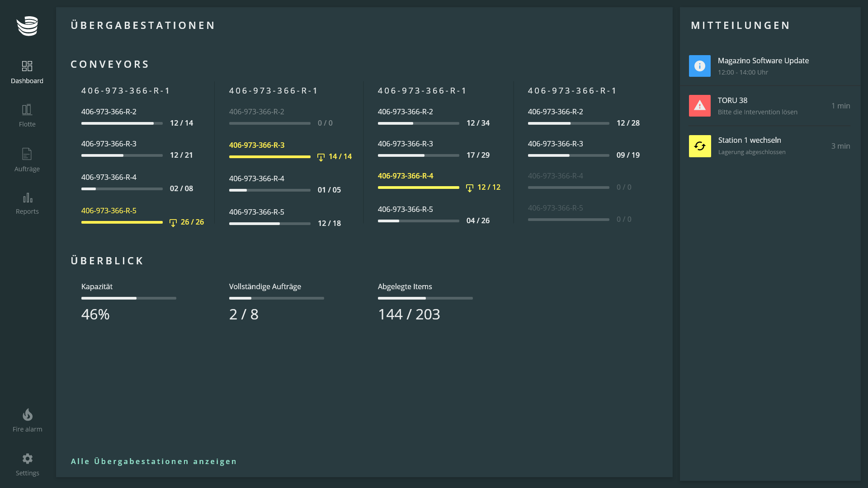Screen dimensions: 868x488
Task: Open the Magazino Software Update notification
Action: (x=763, y=61)
